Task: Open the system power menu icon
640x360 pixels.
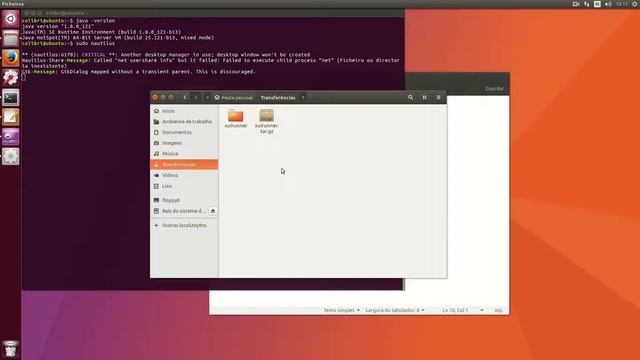Action: click(635, 4)
